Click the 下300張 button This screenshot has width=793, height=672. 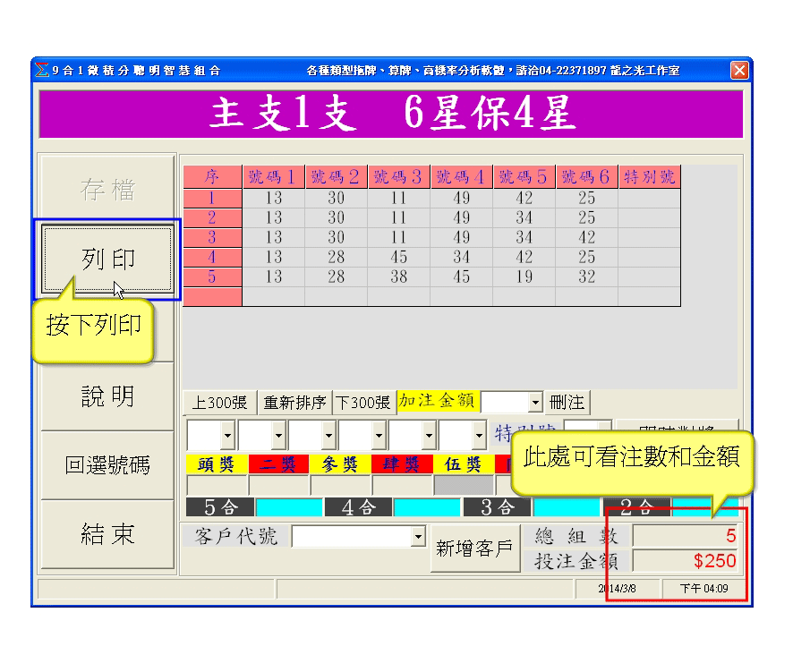coord(362,403)
